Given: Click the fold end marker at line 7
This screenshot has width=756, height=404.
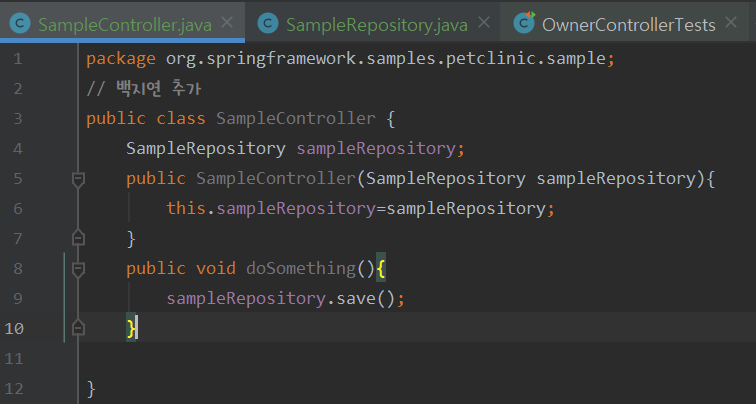Looking at the screenshot, I should pos(78,238).
